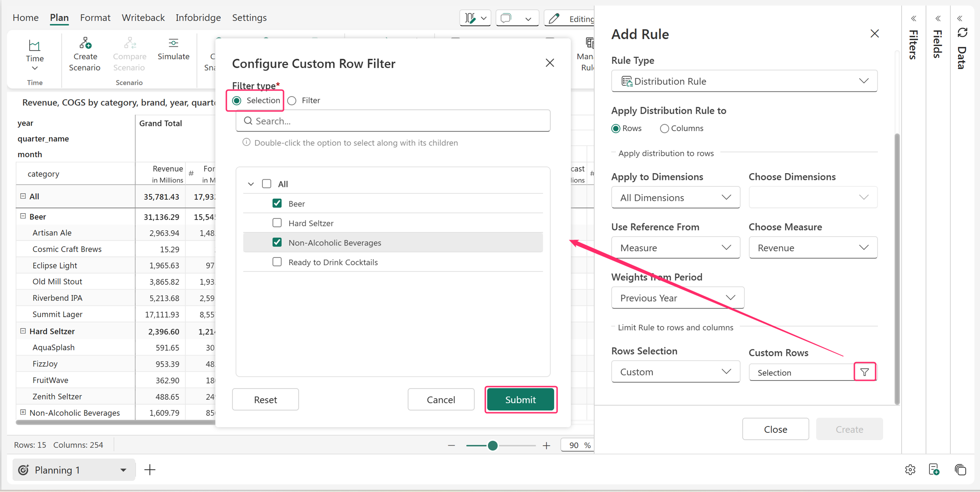
Task: Open the Time ribbon icon
Action: 34,46
